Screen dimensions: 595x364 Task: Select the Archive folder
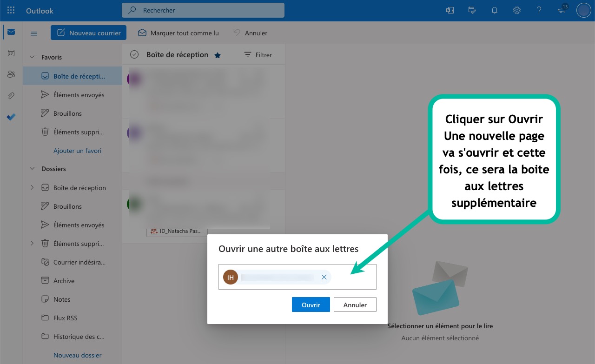tap(64, 281)
